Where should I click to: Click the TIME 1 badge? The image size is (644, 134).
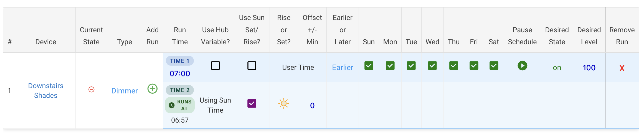tap(180, 61)
